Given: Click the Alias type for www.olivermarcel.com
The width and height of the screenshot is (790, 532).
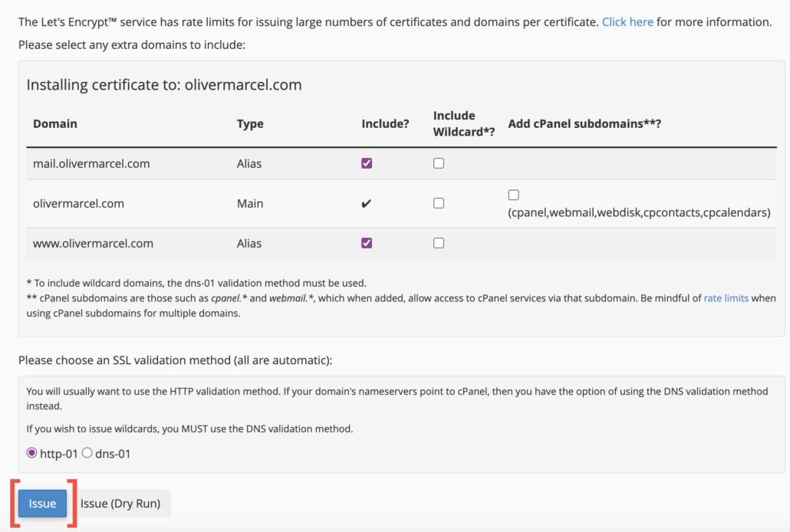Looking at the screenshot, I should click(249, 243).
